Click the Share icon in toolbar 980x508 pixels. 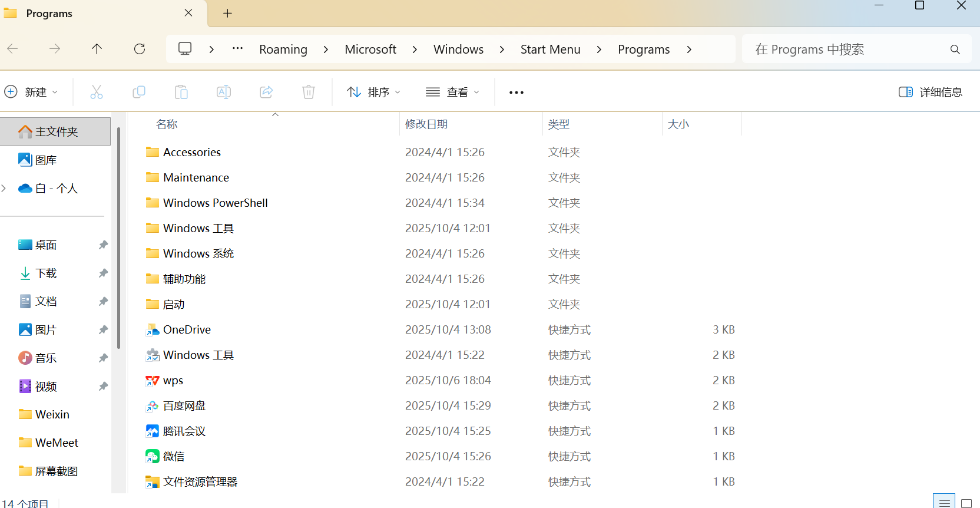pyautogui.click(x=266, y=92)
